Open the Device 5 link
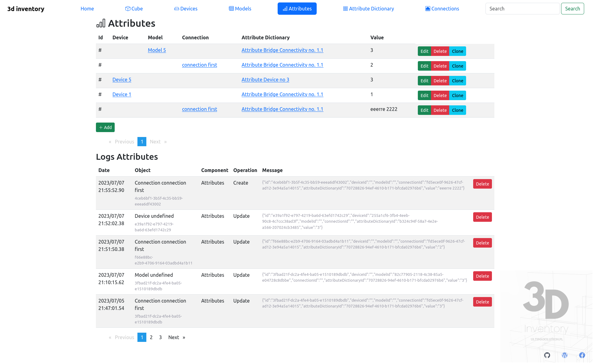594x364 pixels. tap(122, 80)
